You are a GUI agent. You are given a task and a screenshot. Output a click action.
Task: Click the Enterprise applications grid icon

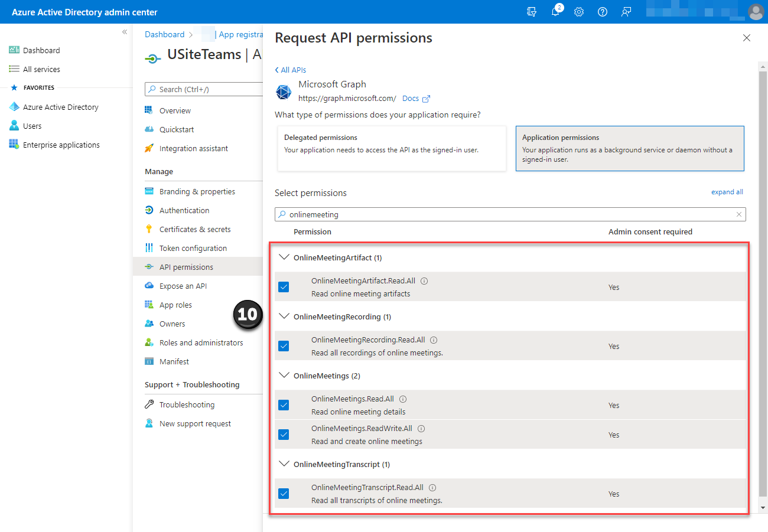click(14, 145)
